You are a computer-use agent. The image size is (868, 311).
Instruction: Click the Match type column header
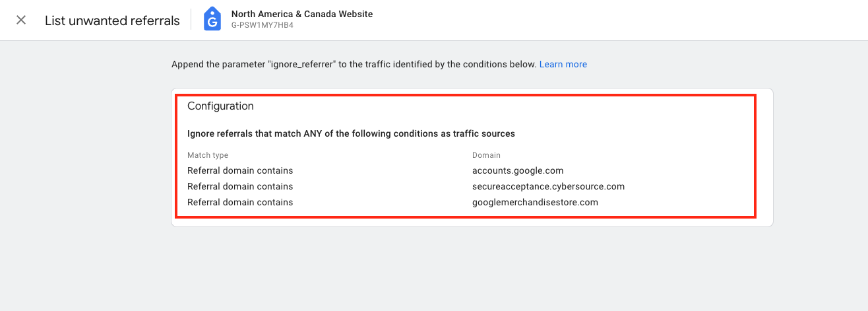click(208, 155)
